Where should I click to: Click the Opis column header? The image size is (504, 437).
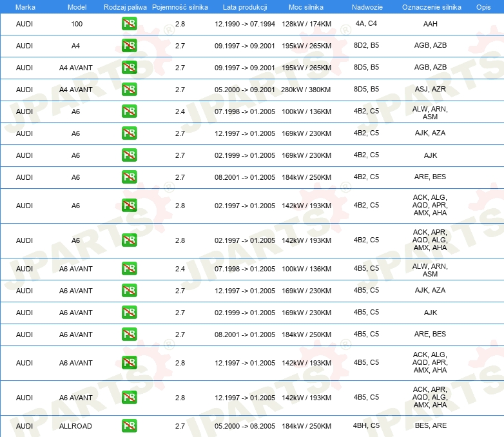click(483, 7)
